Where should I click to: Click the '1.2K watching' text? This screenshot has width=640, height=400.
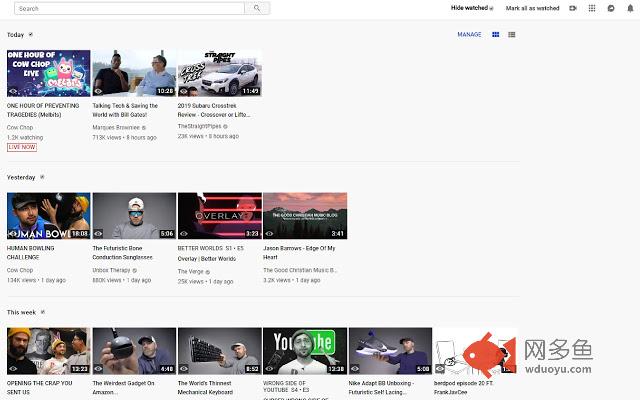click(25, 138)
